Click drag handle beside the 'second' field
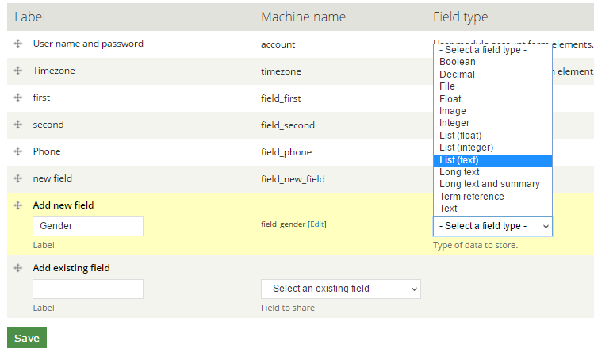The image size is (594, 364). [17, 125]
